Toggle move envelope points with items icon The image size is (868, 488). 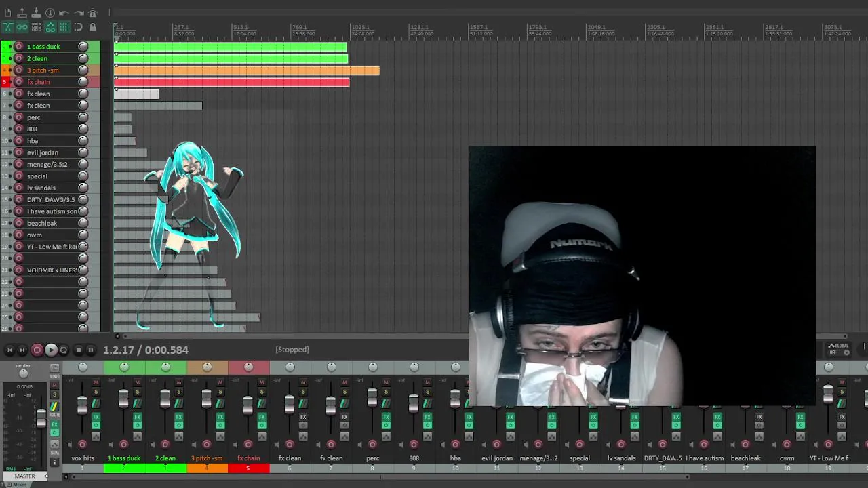pos(50,27)
